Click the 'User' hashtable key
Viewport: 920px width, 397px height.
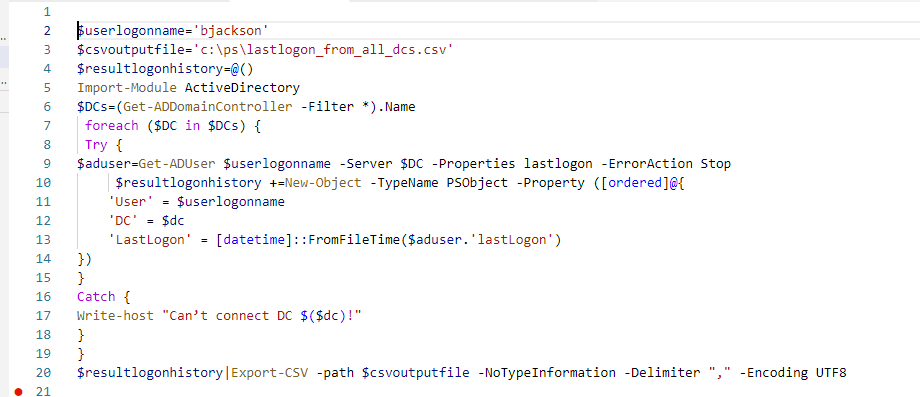[x=131, y=202]
